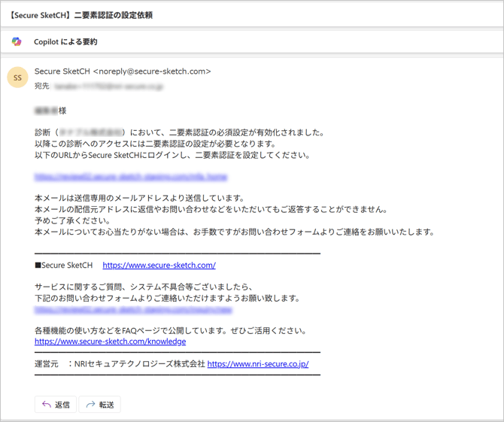Click the 転送 forward button
The image size is (504, 422).
[x=99, y=405]
